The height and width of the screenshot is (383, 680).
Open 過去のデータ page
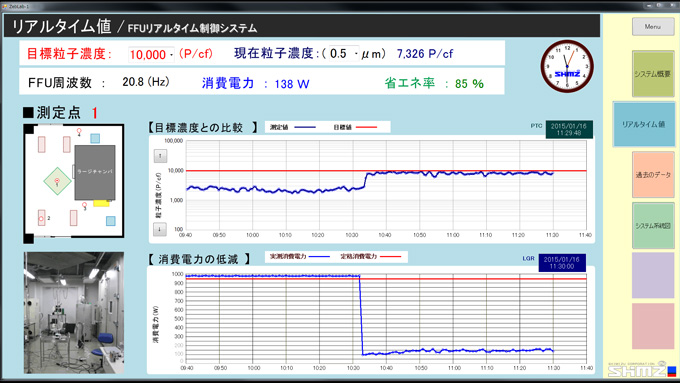coord(653,175)
